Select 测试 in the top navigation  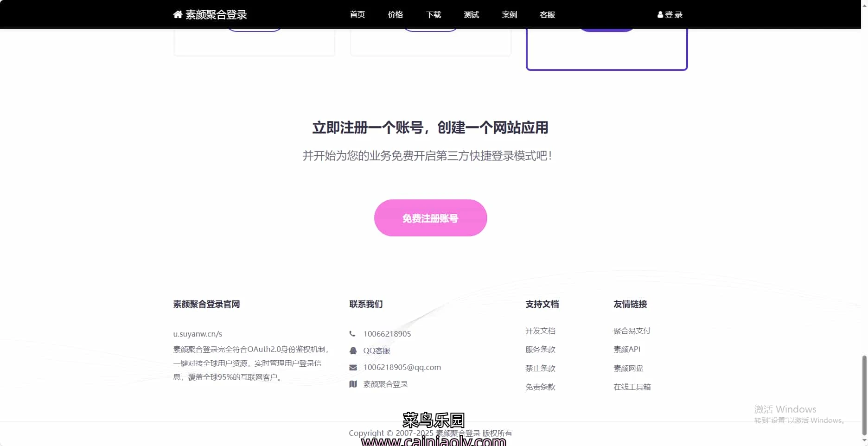471,14
